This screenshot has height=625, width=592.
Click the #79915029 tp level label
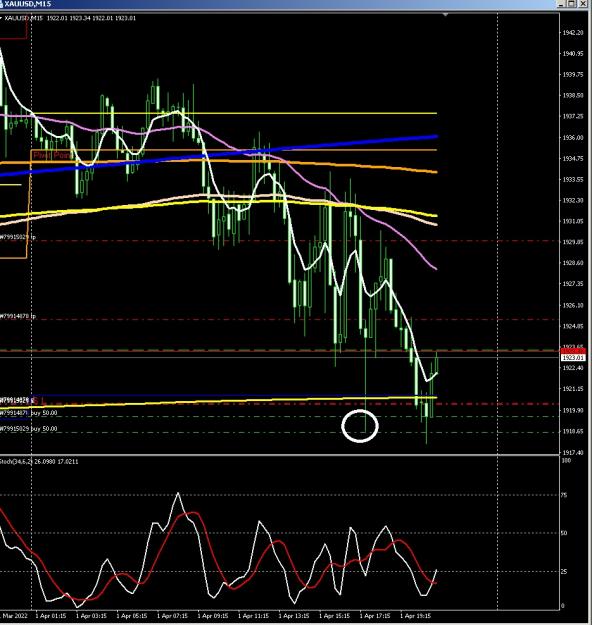18,237
